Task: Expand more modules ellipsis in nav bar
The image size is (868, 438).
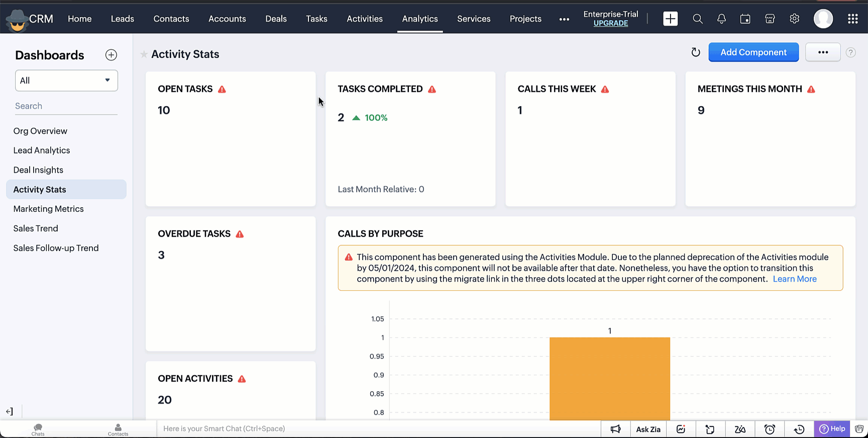Action: (x=564, y=19)
